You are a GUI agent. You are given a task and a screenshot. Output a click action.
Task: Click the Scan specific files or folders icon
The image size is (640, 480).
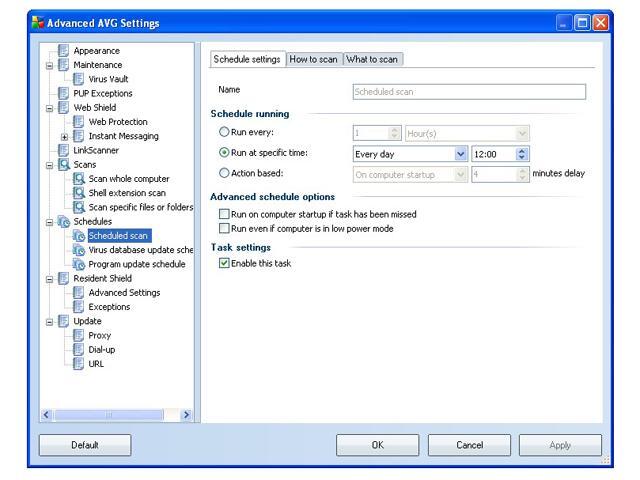pos(79,207)
